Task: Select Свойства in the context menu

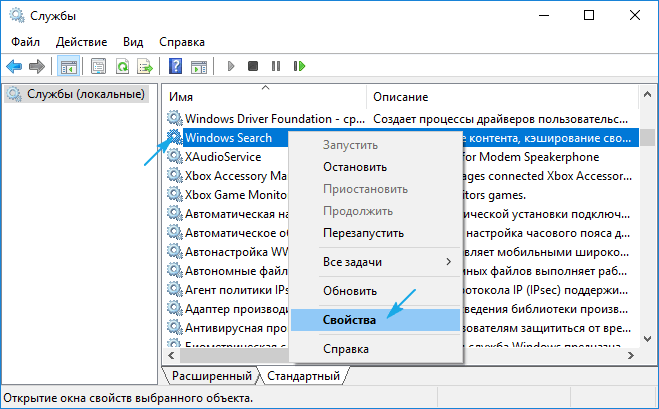Action: (x=349, y=319)
